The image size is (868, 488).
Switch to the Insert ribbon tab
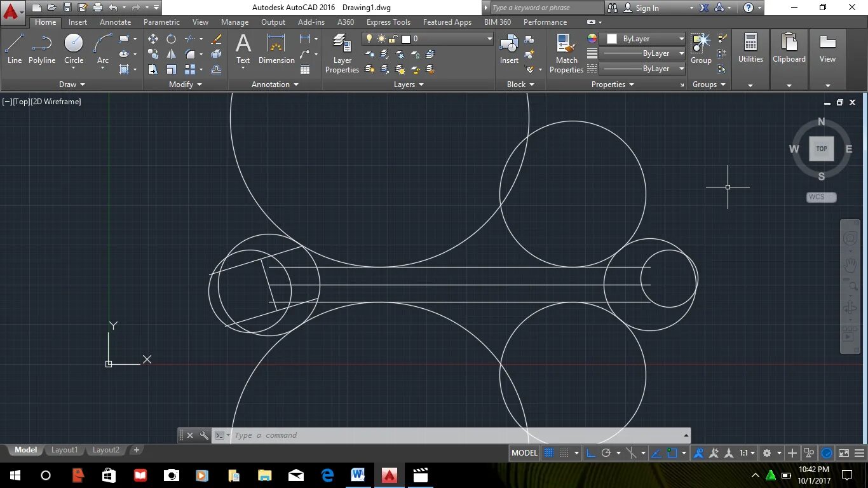tap(78, 22)
